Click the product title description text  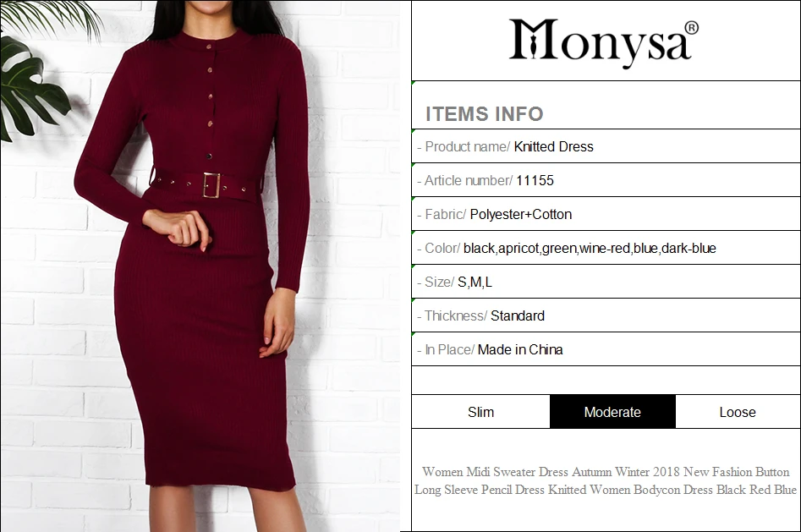coord(606,480)
